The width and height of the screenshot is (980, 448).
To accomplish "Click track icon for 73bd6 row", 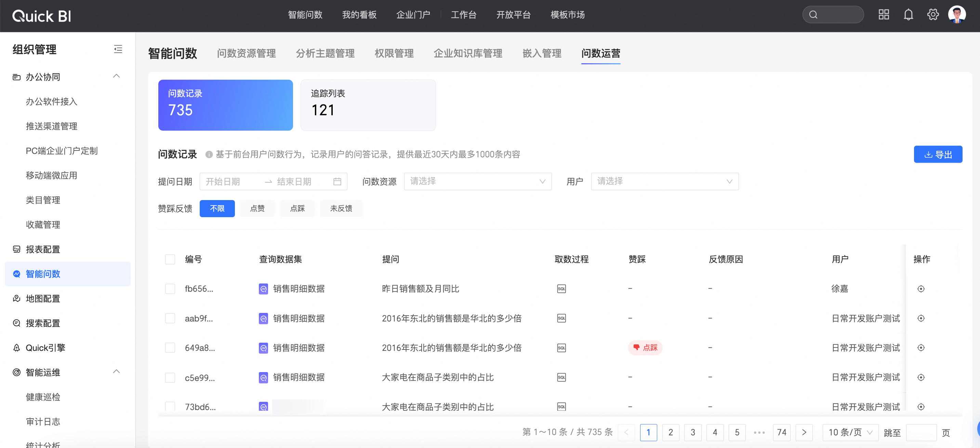I will (x=921, y=407).
